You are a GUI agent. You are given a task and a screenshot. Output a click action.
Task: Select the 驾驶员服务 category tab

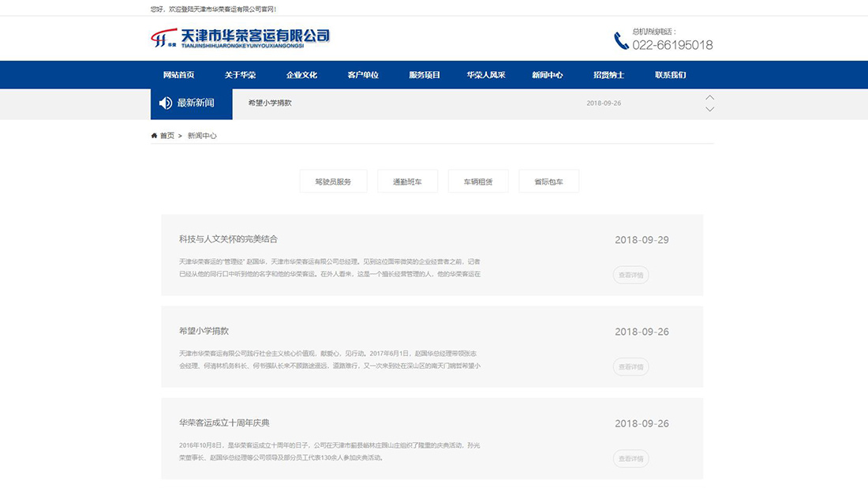click(x=333, y=182)
